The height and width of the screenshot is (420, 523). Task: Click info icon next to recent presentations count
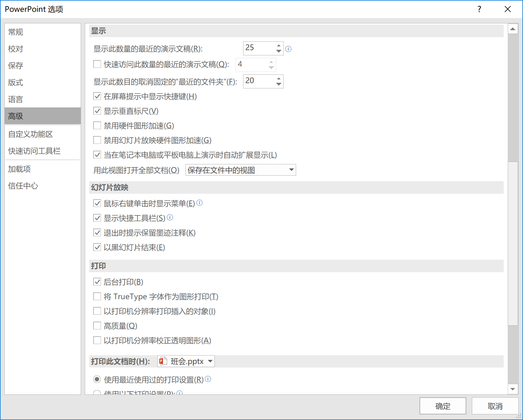(x=288, y=49)
